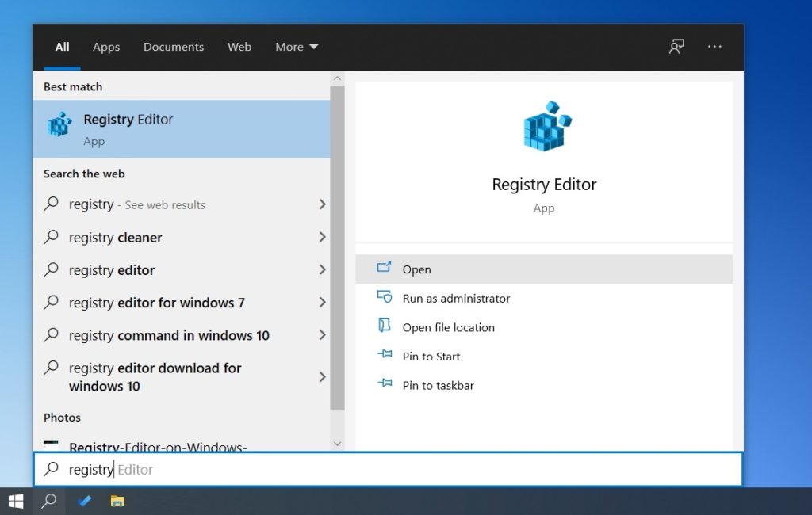Click the magnifier icon in the search box
This screenshot has width=812, height=515.
(52, 469)
